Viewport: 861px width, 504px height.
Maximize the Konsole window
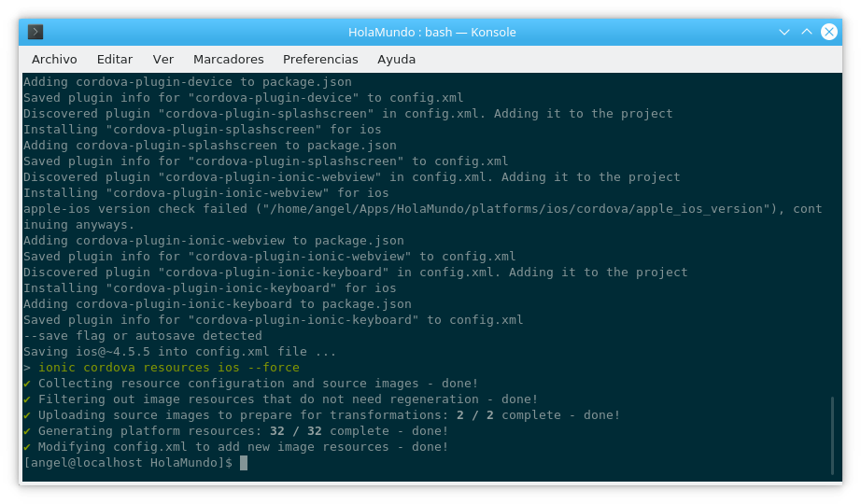pyautogui.click(x=807, y=32)
